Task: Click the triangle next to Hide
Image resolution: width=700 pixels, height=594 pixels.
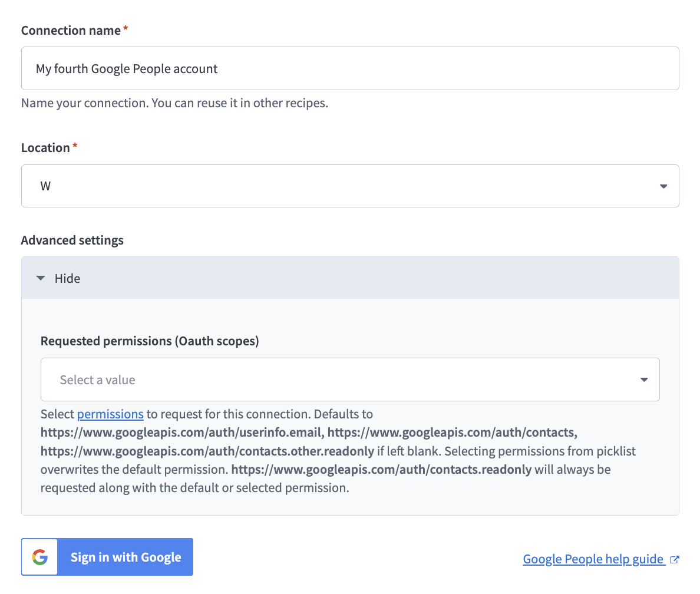Action: [41, 278]
